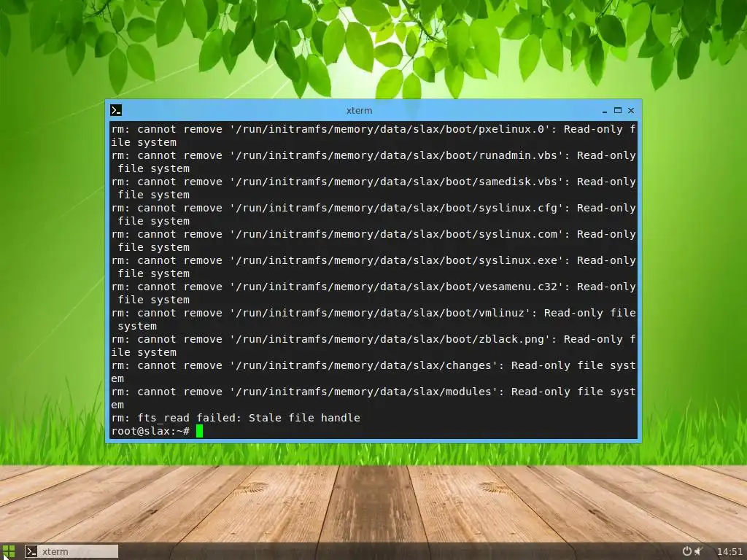Select the xterm taskbar entry
747x560 pixels.
point(71,551)
